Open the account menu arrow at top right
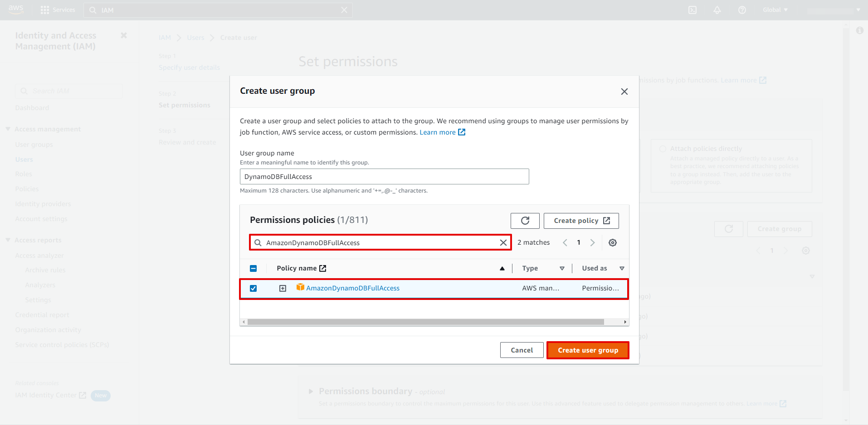Image resolution: width=868 pixels, height=425 pixels. point(858,10)
